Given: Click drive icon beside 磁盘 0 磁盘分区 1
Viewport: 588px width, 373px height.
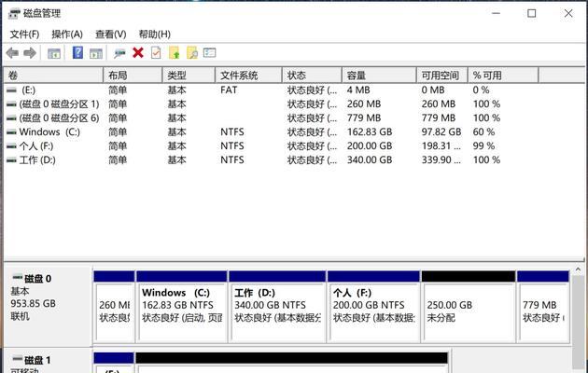Looking at the screenshot, I should [11, 104].
